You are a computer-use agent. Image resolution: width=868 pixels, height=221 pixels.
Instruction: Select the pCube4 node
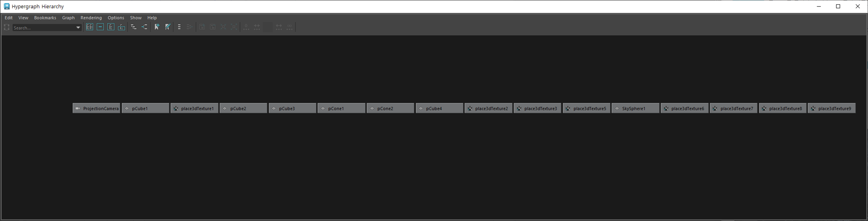pos(439,108)
